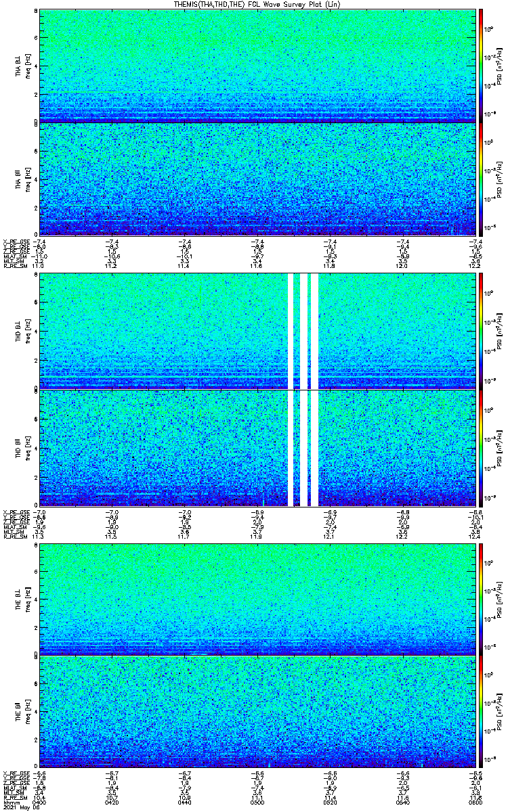Click the THD B∥ PSD color bar
Viewport: 508px width, 812px height.
pyautogui.click(x=482, y=447)
